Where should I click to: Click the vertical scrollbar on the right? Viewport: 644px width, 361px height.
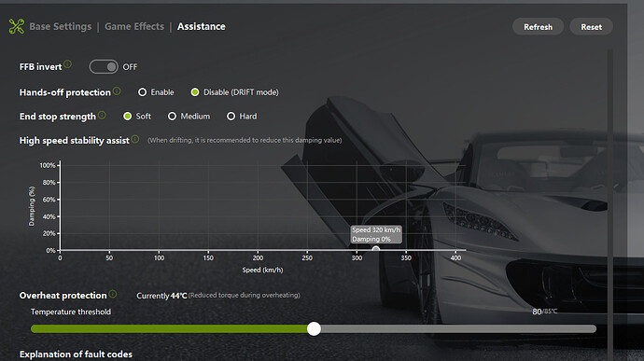pos(610,204)
